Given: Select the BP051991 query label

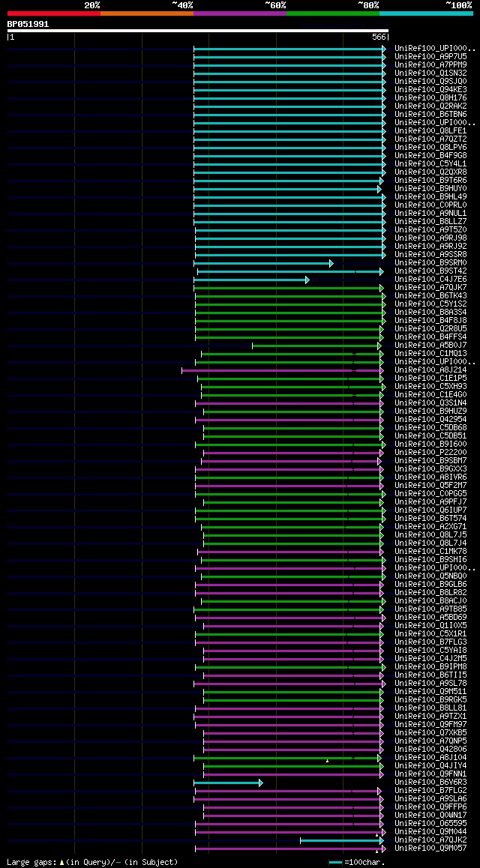Looking at the screenshot, I should point(28,24).
